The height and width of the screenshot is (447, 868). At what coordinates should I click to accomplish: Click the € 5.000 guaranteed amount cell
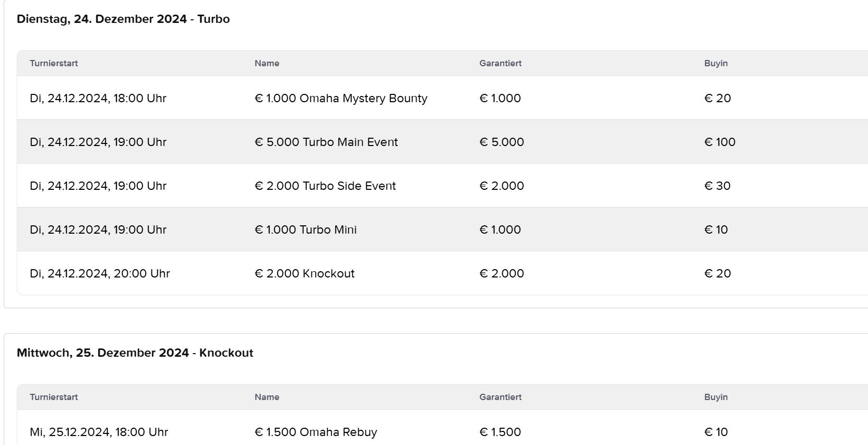pos(502,142)
